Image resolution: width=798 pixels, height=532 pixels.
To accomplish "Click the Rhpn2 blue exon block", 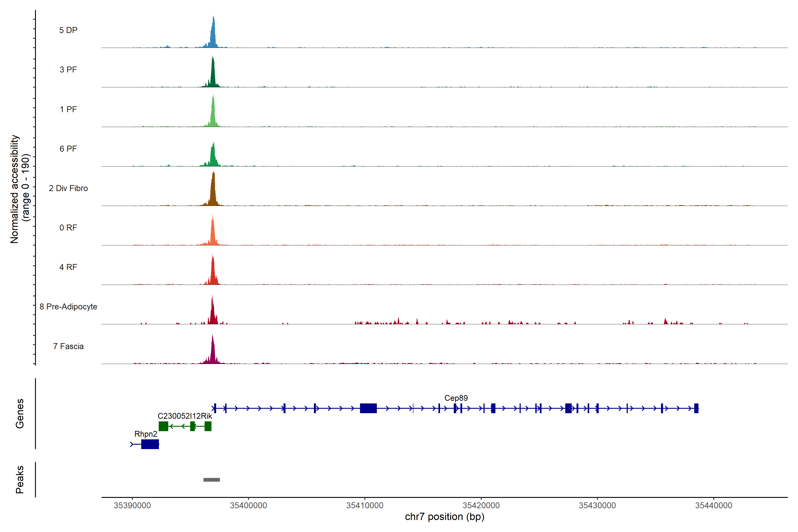I will pos(150,444).
